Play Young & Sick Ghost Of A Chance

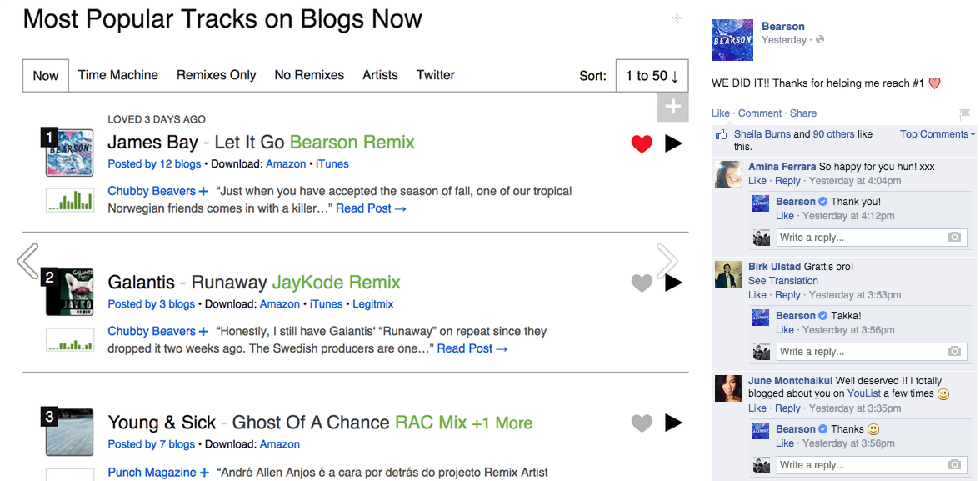673,423
